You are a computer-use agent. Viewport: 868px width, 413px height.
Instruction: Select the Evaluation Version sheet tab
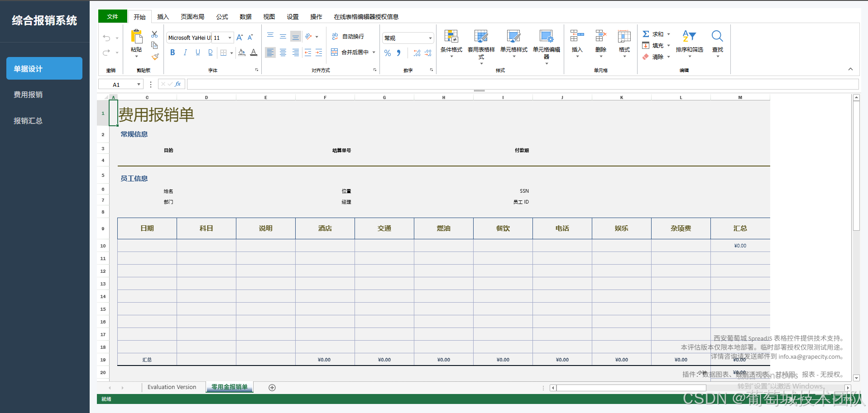tap(172, 387)
